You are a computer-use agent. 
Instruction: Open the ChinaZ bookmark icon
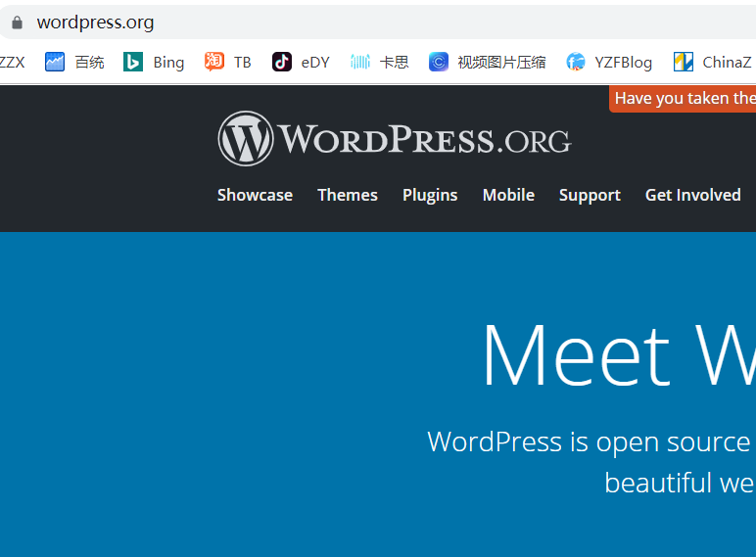coord(684,62)
